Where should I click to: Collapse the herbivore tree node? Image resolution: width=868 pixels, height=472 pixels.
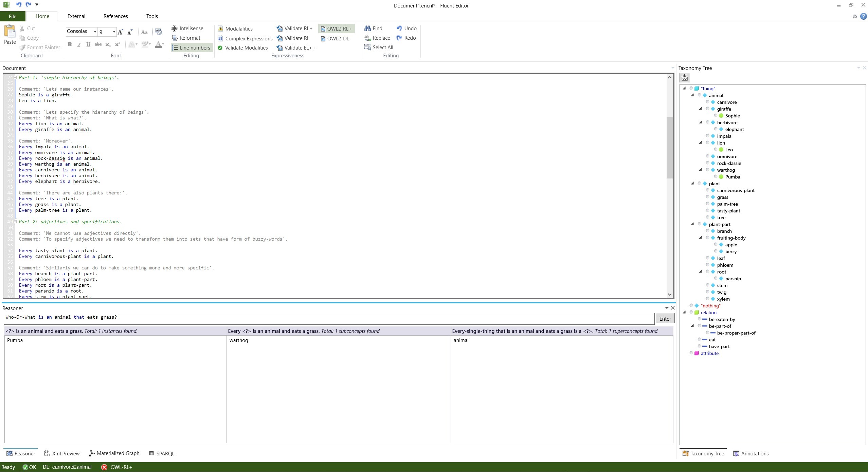click(700, 122)
